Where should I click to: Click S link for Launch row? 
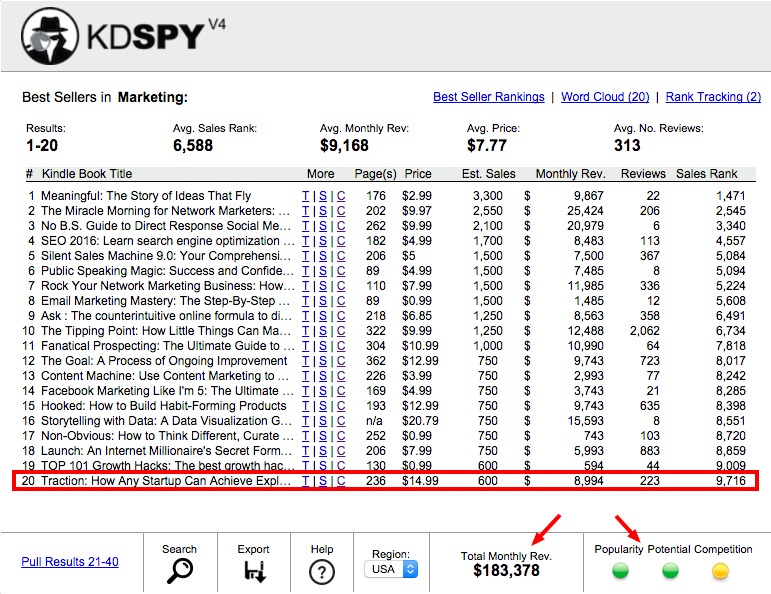[x=323, y=451]
